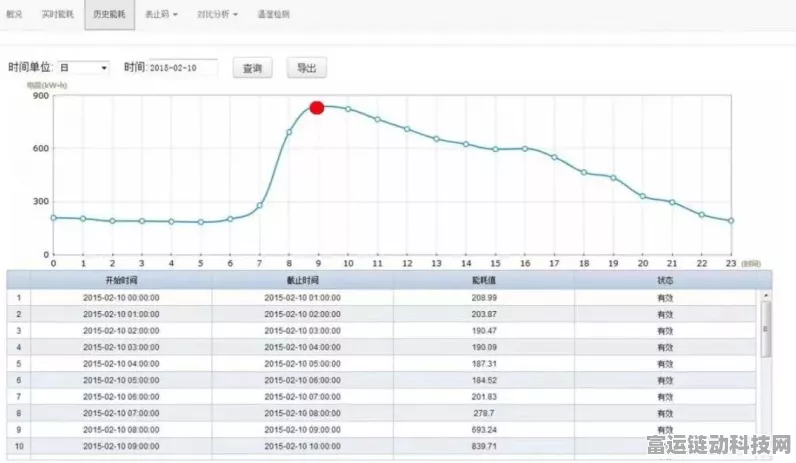
Task: Click the chart data point at hour 23
Action: 731,221
